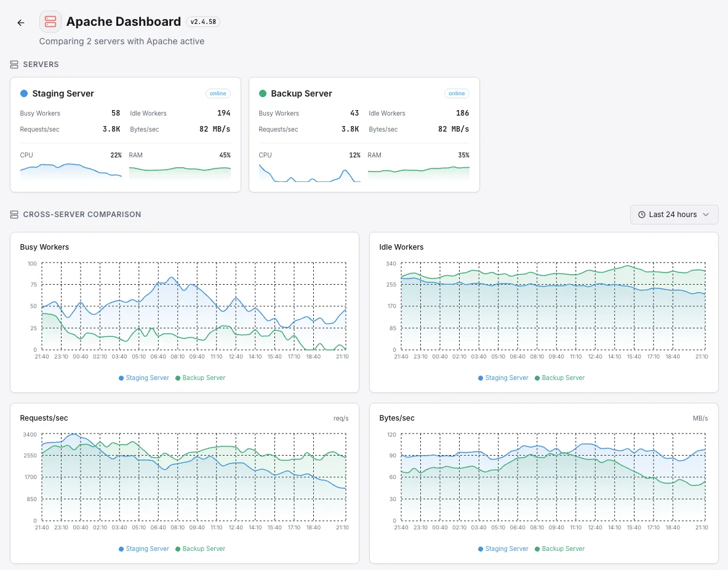Toggle Backup Server in Bytes/sec legend
728x570 pixels.
pyautogui.click(x=559, y=549)
